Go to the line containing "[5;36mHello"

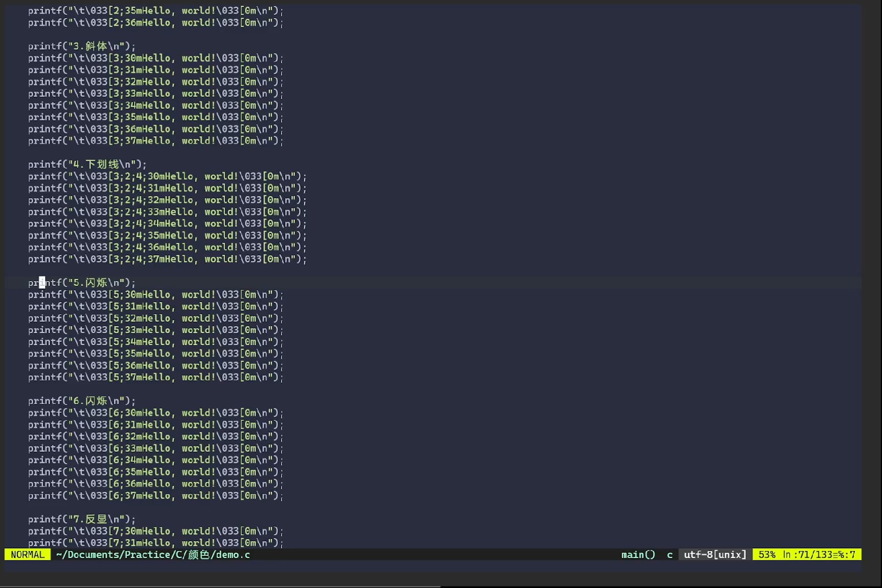(x=156, y=365)
